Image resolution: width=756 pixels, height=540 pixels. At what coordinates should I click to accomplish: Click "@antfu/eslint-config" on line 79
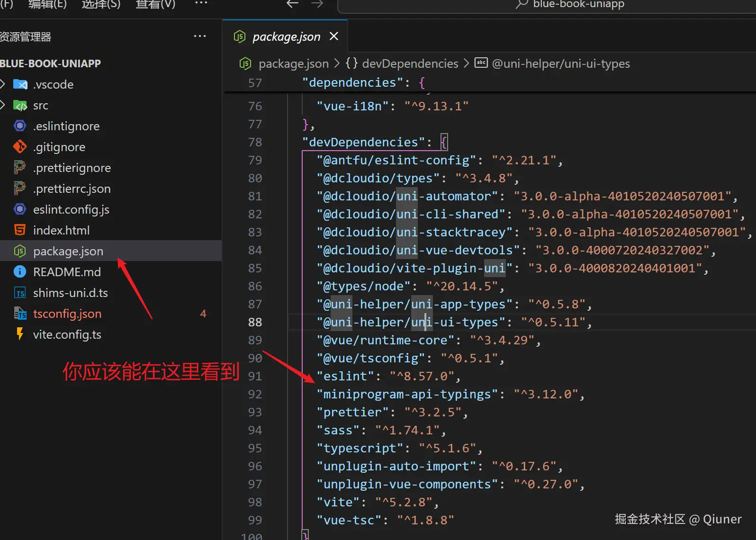pos(396,160)
